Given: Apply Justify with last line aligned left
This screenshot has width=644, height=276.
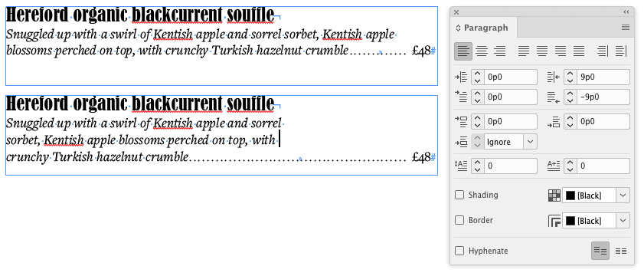Looking at the screenshot, I should (x=524, y=51).
